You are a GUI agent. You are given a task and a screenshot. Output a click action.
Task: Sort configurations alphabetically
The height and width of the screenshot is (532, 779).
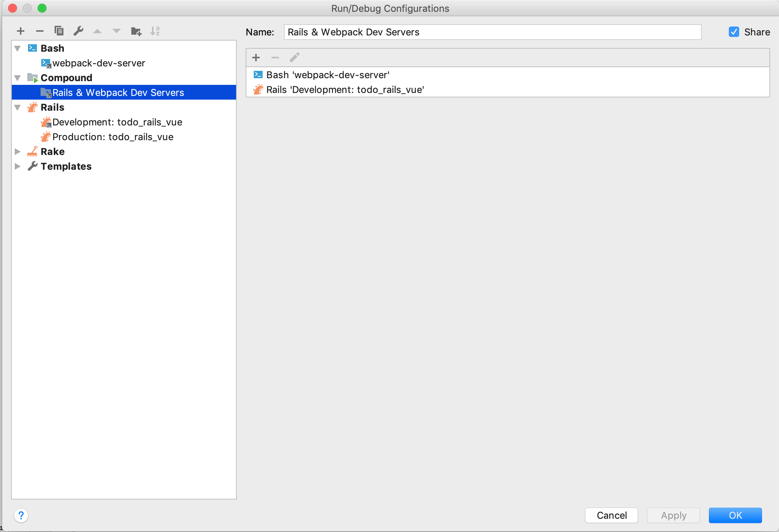156,31
